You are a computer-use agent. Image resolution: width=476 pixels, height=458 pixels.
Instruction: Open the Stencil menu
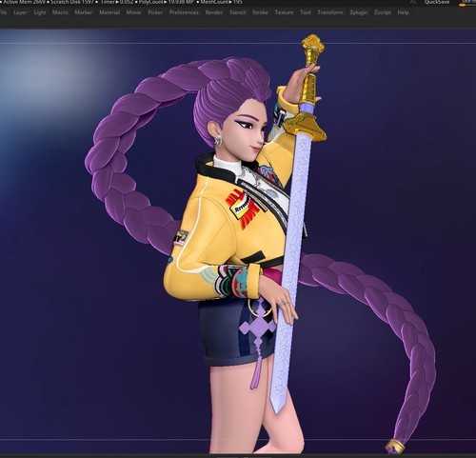(x=238, y=12)
